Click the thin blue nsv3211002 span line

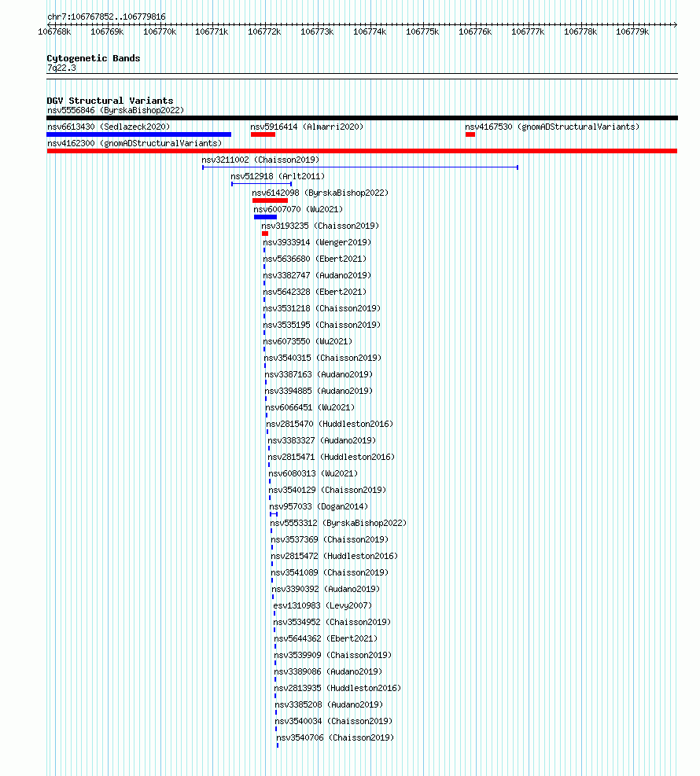point(360,167)
